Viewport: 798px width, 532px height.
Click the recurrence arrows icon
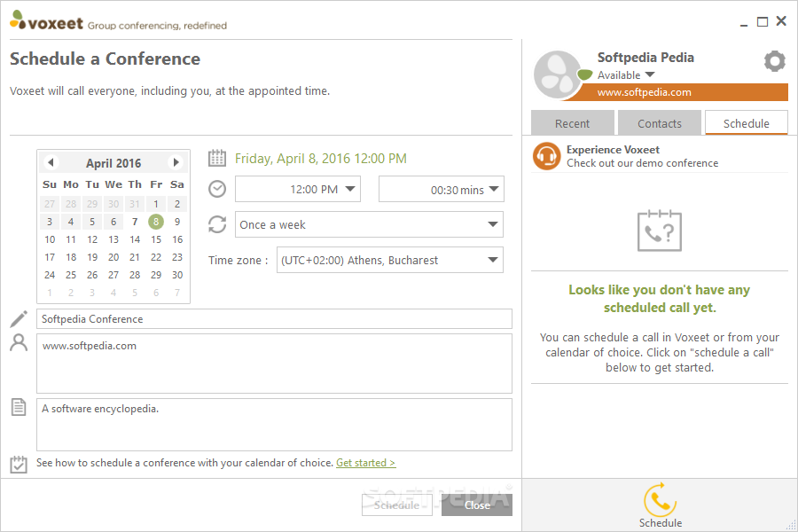click(217, 224)
